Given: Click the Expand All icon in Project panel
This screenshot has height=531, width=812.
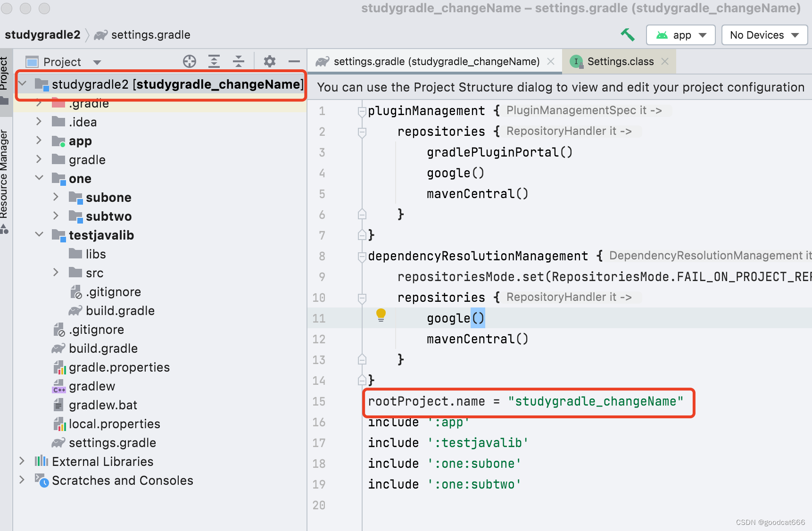Looking at the screenshot, I should click(214, 61).
